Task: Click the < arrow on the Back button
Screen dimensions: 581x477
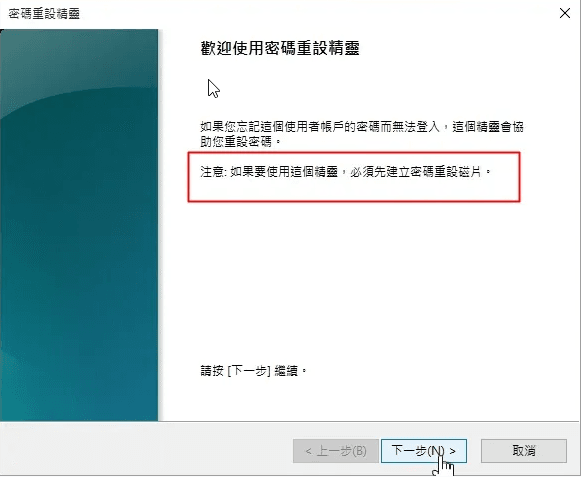Action: pyautogui.click(x=308, y=451)
